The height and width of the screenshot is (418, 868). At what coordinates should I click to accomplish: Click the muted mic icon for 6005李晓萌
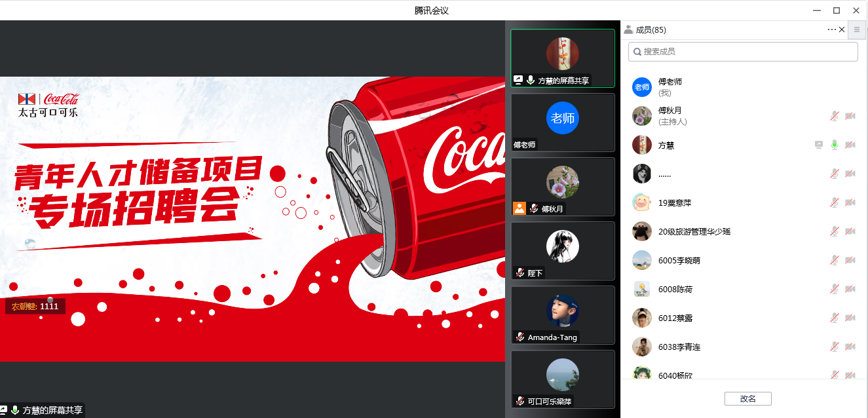click(834, 260)
